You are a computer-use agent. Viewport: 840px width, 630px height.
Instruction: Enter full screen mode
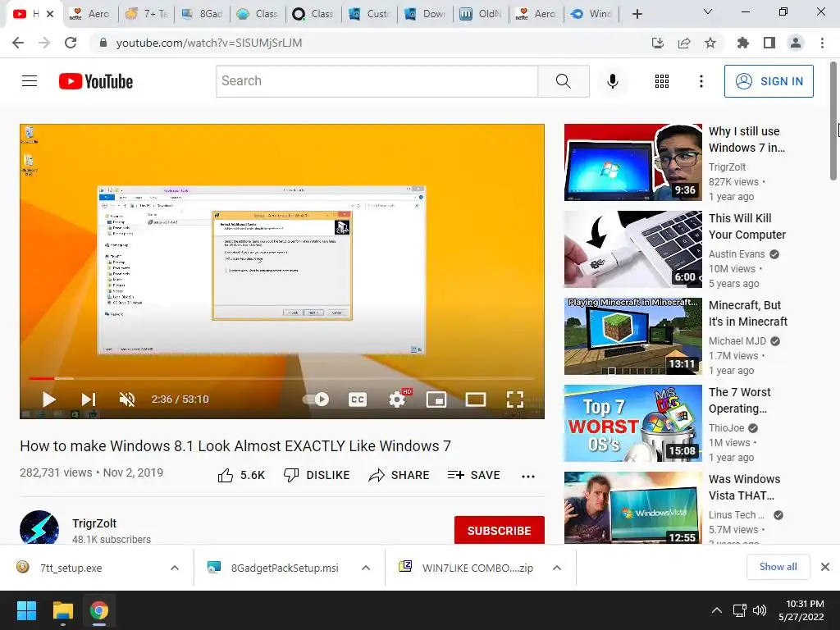tap(515, 399)
